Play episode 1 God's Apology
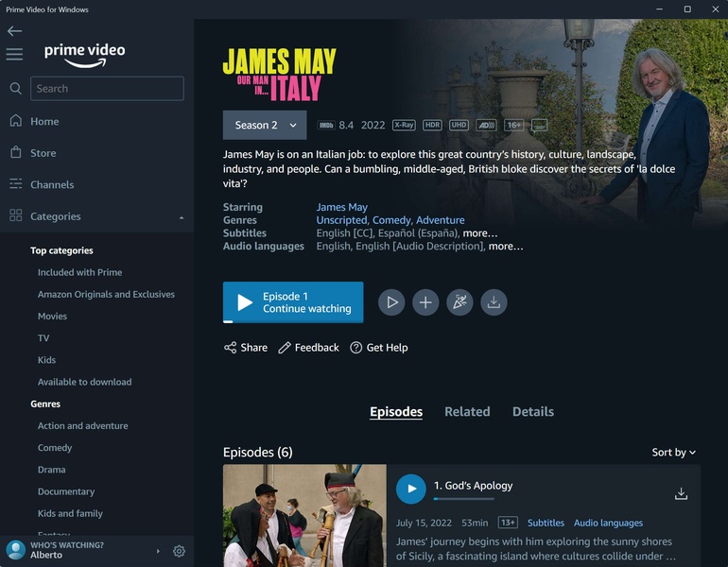The image size is (728, 567). [x=411, y=489]
